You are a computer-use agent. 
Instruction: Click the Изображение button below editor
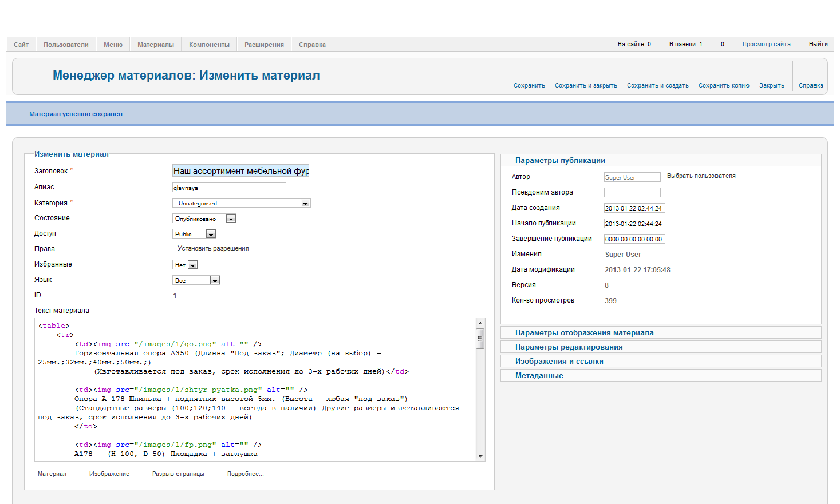tap(109, 474)
